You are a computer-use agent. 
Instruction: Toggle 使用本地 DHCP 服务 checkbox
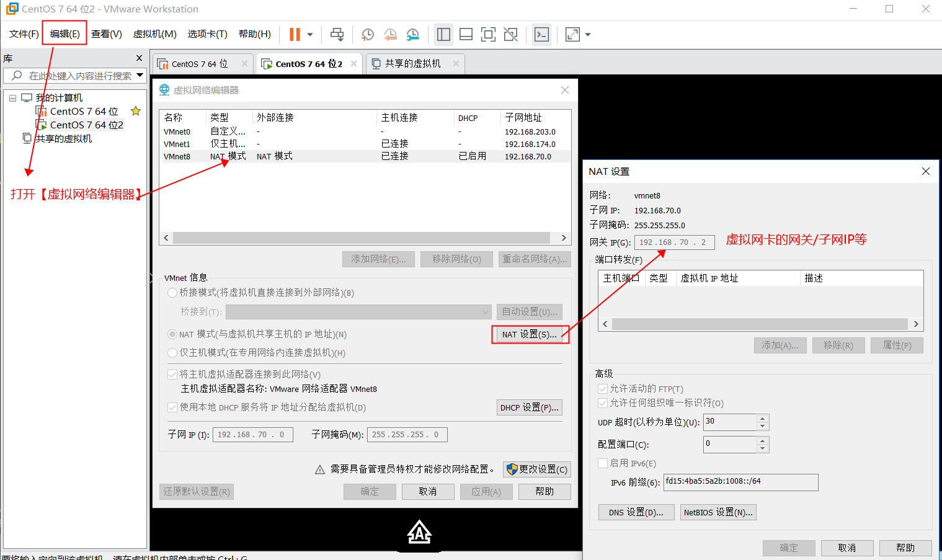(172, 407)
